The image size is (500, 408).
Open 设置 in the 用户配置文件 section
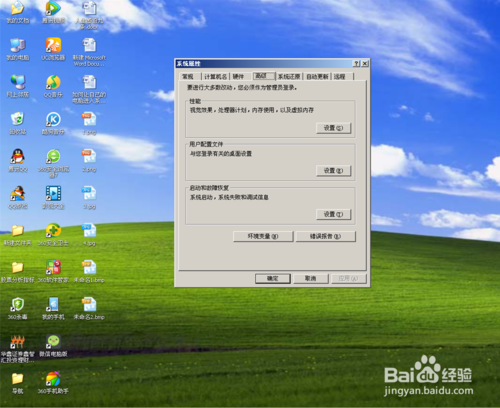(x=333, y=171)
